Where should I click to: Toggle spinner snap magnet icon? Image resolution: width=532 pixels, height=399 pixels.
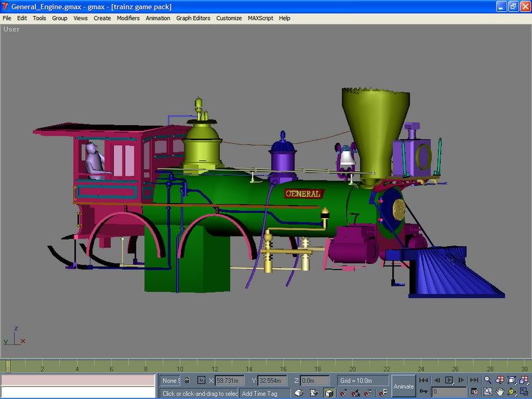point(368,393)
